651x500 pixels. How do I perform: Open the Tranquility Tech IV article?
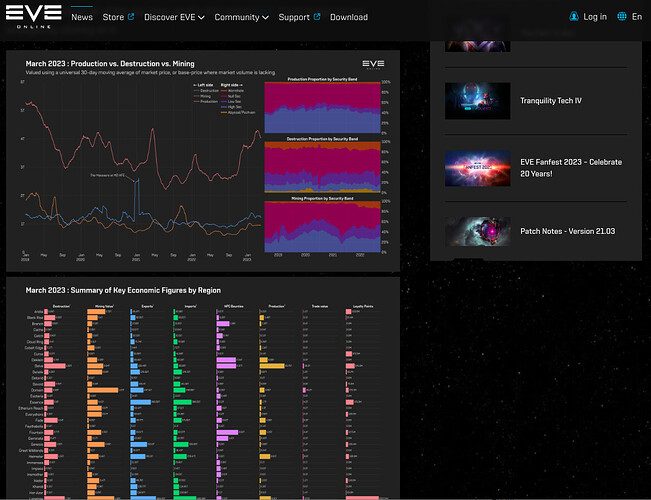pos(551,100)
